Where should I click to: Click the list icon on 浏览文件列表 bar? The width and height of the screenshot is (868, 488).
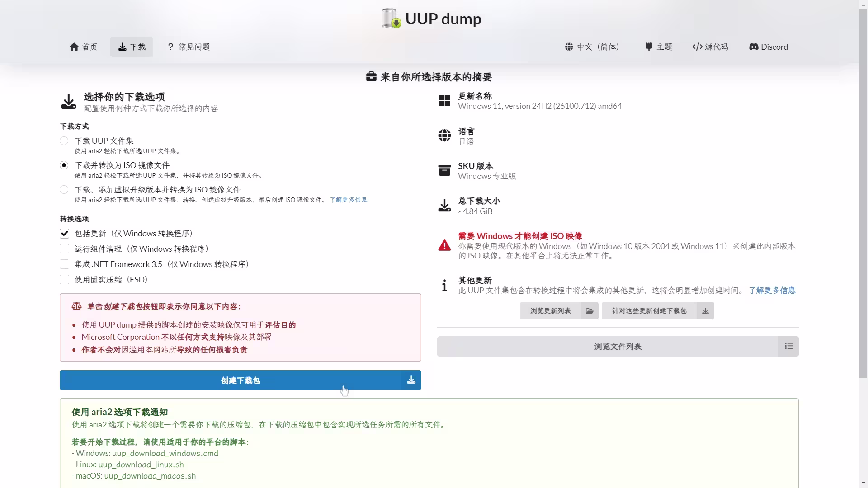[x=788, y=346]
